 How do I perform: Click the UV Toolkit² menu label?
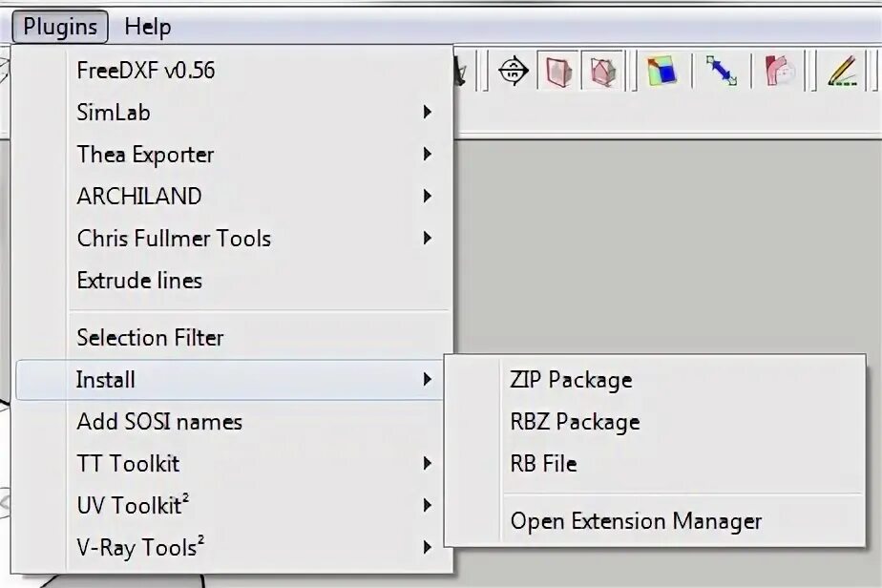point(133,504)
